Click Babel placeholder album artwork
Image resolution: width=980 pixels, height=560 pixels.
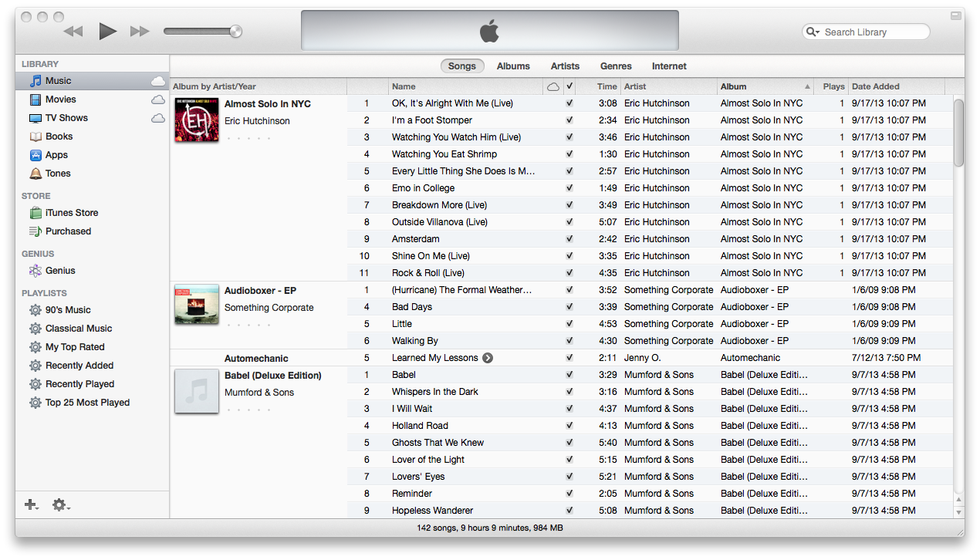click(x=197, y=391)
